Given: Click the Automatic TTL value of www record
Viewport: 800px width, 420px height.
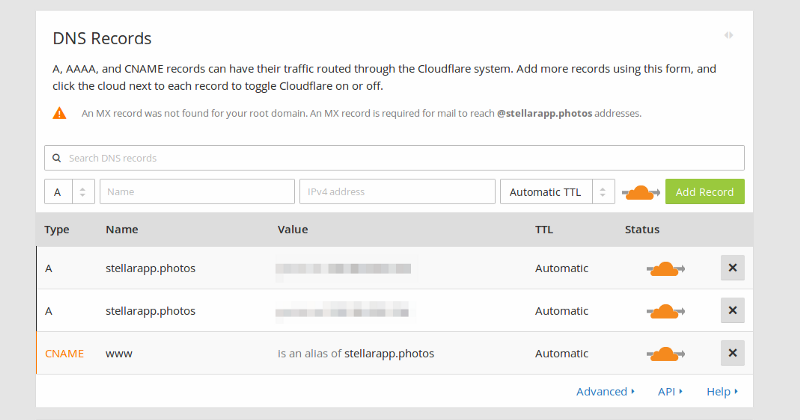Looking at the screenshot, I should tap(561, 354).
